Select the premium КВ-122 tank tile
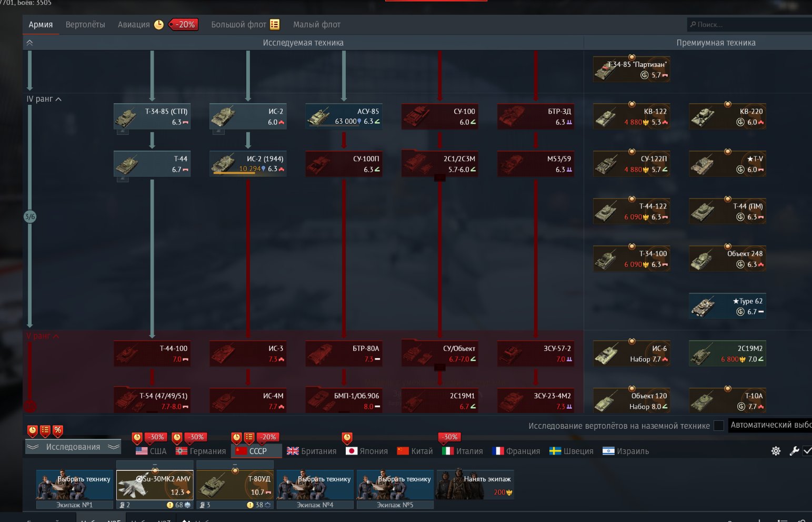The height and width of the screenshot is (522, 812). (x=631, y=116)
